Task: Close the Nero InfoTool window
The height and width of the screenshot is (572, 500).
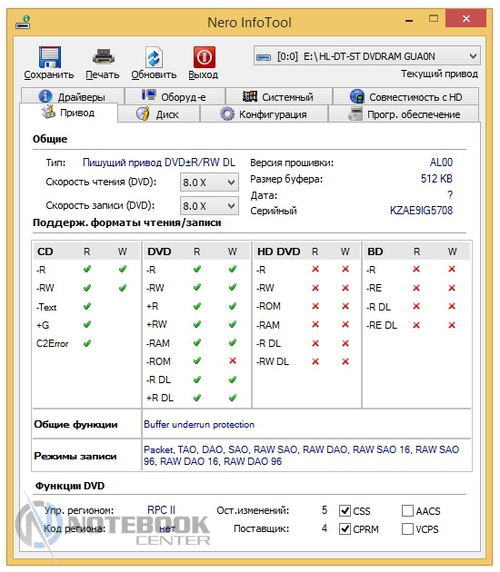Action: (466, 18)
